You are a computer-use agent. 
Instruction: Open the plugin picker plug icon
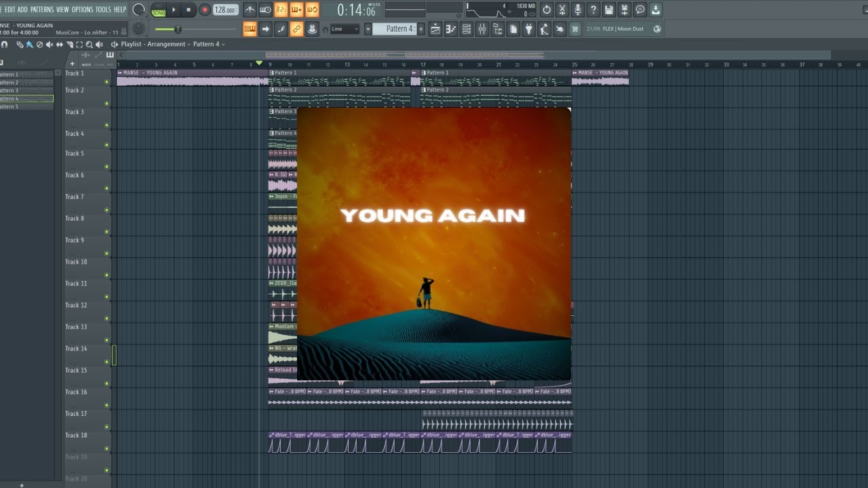click(x=529, y=29)
